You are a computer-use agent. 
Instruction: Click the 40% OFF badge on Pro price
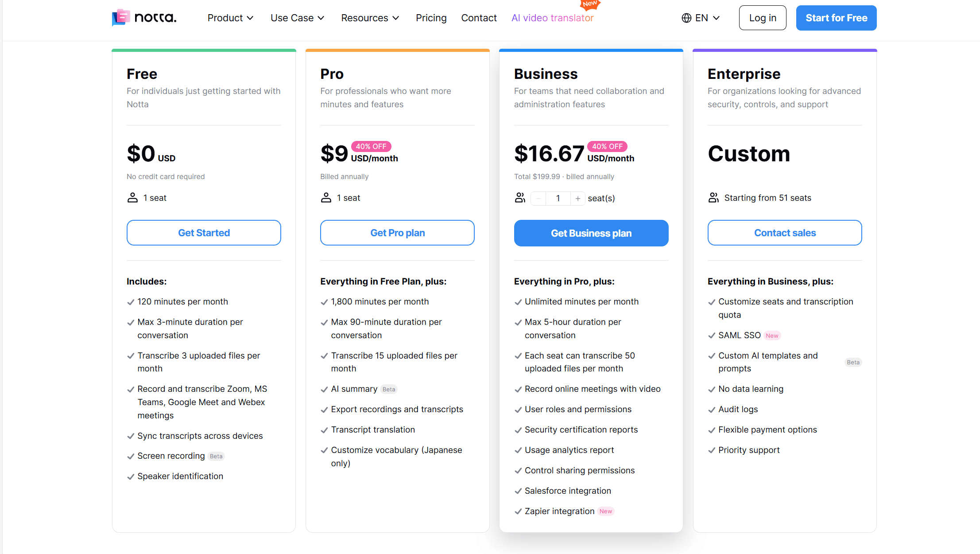pyautogui.click(x=371, y=146)
